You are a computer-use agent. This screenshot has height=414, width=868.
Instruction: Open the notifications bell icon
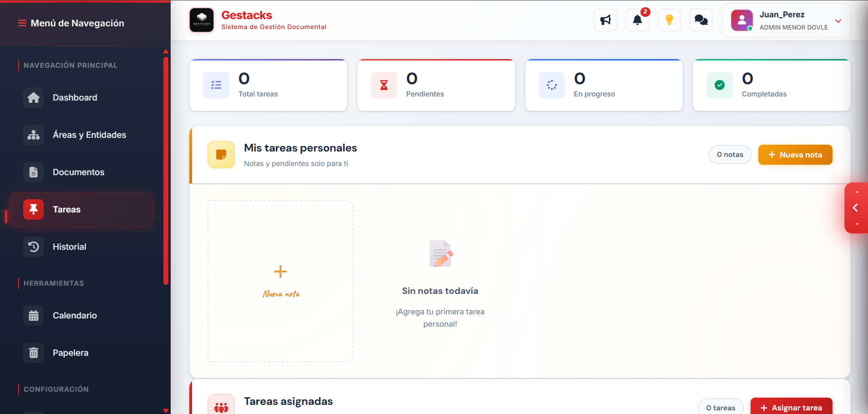(637, 20)
